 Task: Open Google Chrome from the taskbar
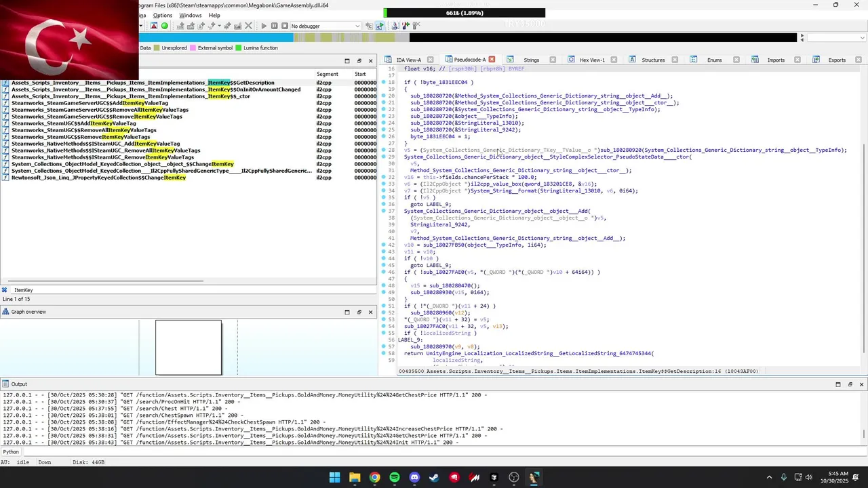point(374,477)
